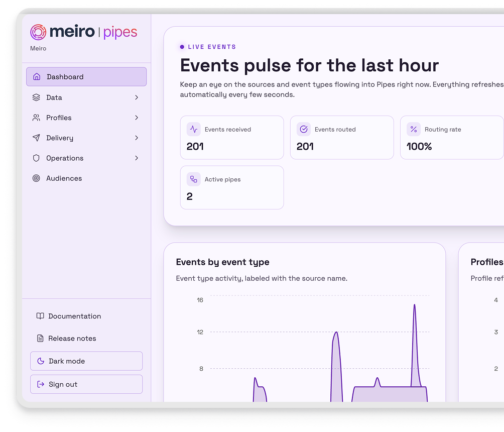Viewport: 504px width, 432px height.
Task: Click the Routing rate percent icon
Action: point(414,129)
